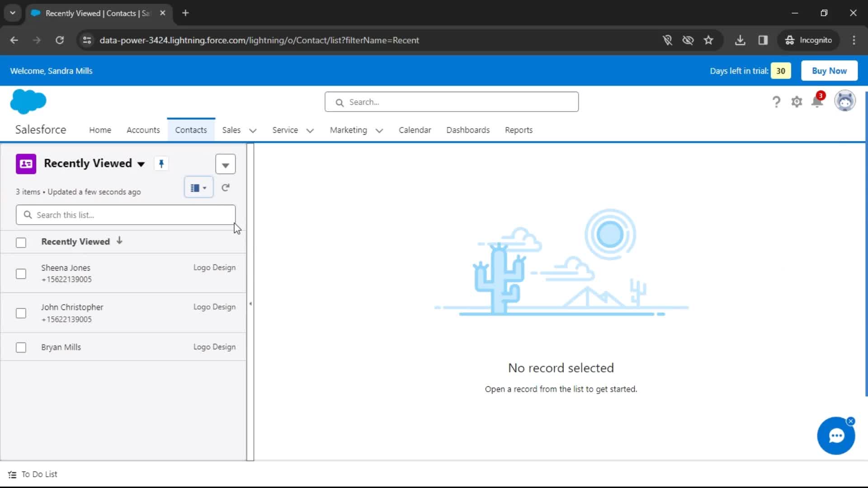868x488 pixels.
Task: Click the page vertical scrollbar
Action: click(866, 244)
